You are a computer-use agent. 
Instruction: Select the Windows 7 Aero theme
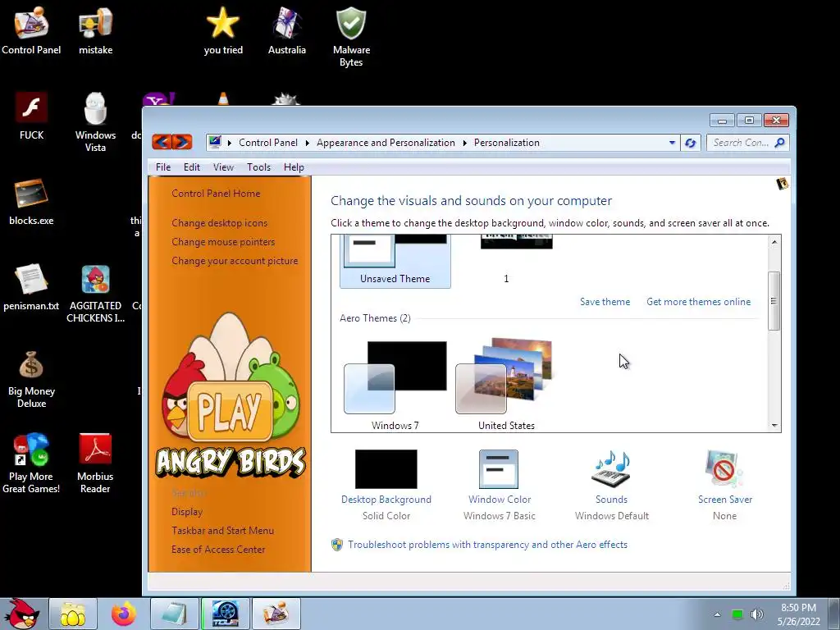coord(395,385)
